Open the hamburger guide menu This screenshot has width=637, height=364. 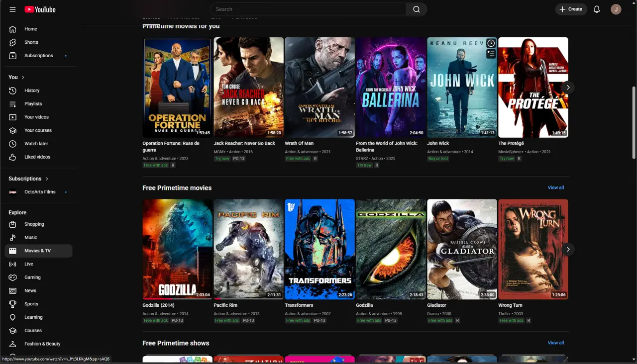pos(12,9)
